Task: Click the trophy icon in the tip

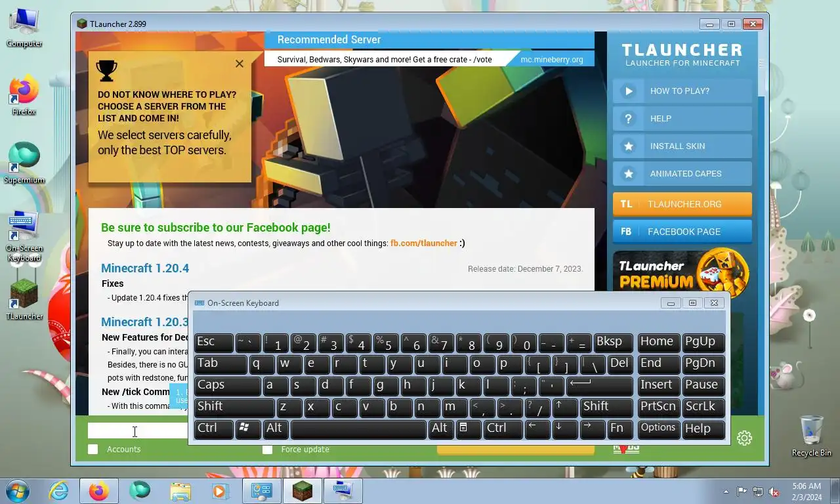Action: [x=106, y=70]
